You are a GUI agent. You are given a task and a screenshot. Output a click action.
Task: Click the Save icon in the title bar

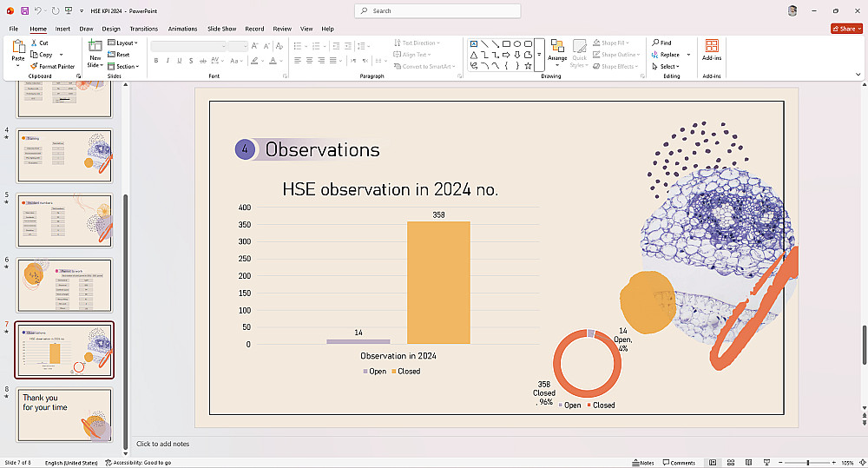tap(24, 10)
